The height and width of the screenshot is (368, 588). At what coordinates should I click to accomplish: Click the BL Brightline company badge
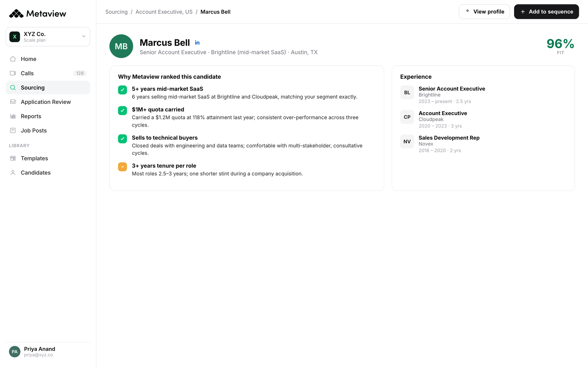click(407, 92)
